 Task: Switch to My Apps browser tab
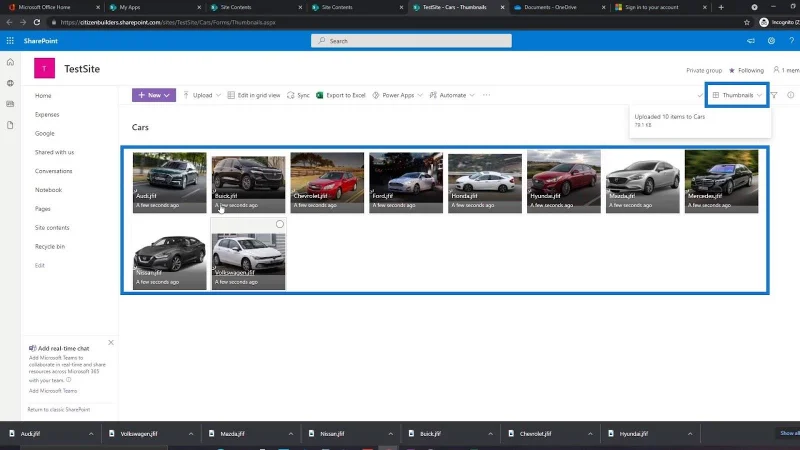click(153, 7)
